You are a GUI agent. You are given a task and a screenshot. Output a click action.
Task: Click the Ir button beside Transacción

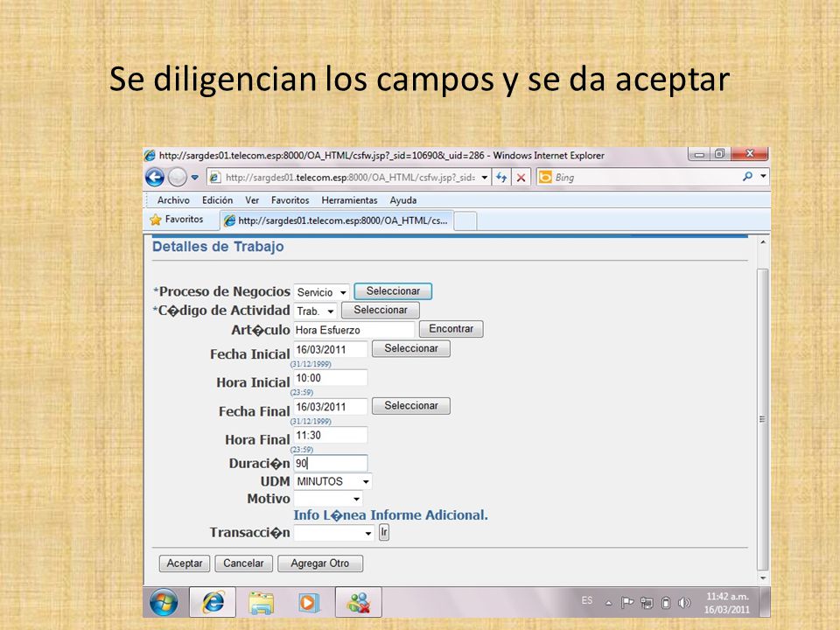tap(383, 533)
